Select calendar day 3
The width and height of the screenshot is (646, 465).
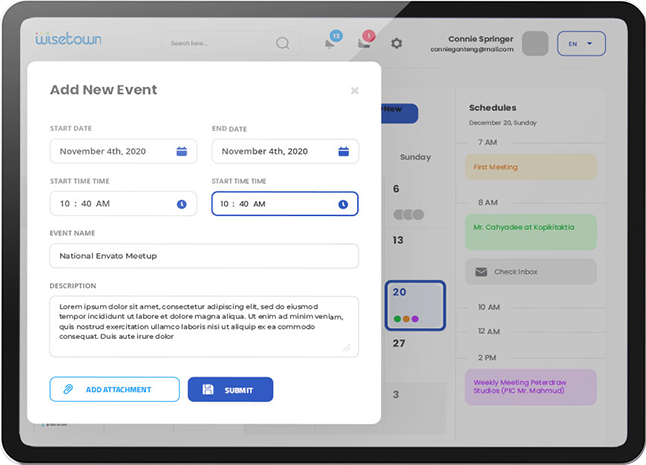(396, 395)
